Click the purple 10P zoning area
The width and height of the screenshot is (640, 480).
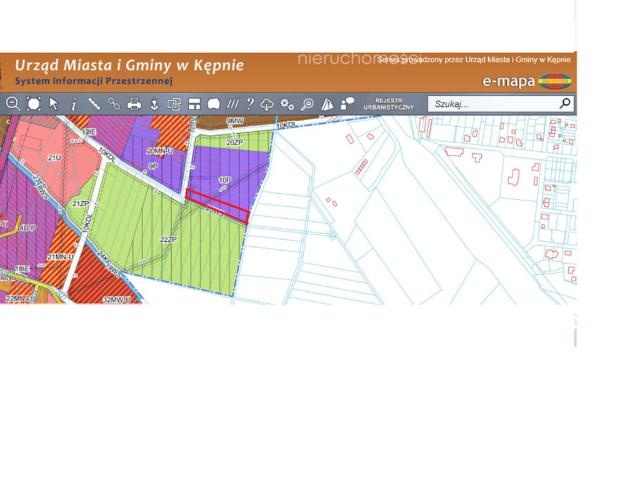236,170
